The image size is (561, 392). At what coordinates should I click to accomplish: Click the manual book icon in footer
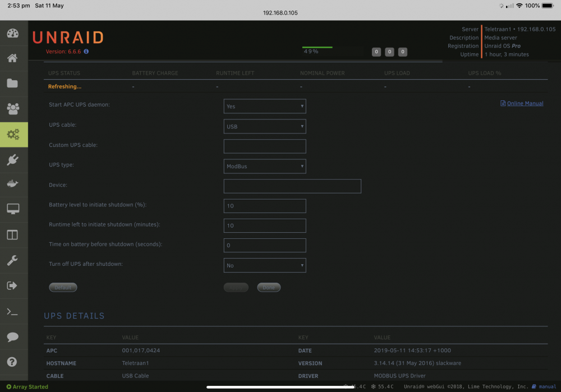click(x=534, y=386)
